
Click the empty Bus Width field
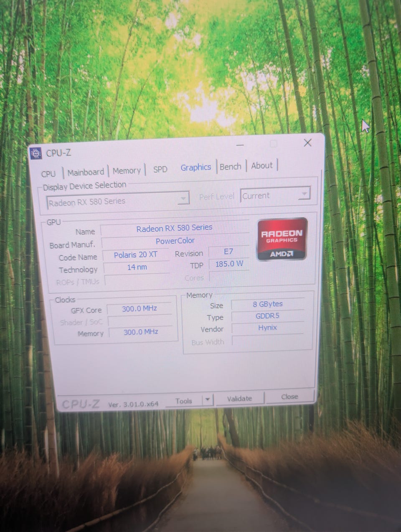pyautogui.click(x=267, y=340)
